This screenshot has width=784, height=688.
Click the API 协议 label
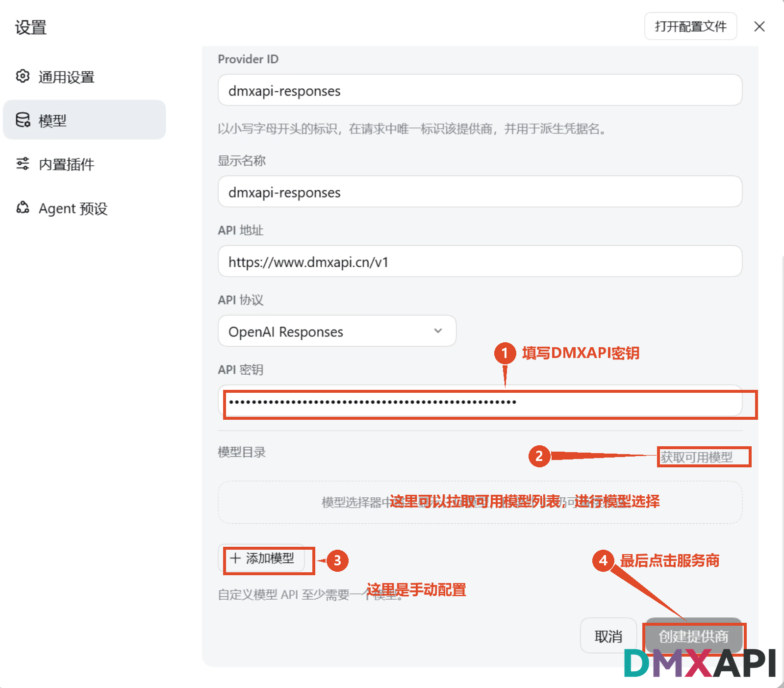[x=241, y=300]
